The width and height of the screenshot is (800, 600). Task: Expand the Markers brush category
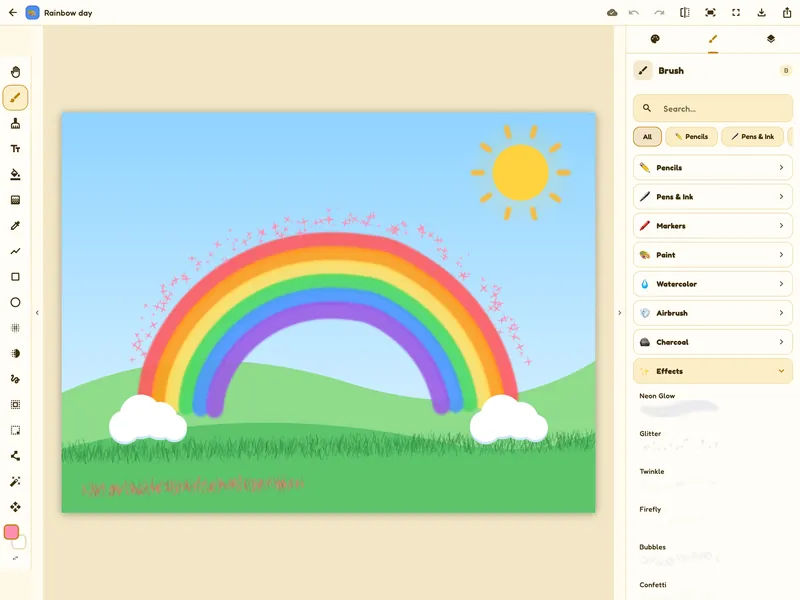pos(713,226)
